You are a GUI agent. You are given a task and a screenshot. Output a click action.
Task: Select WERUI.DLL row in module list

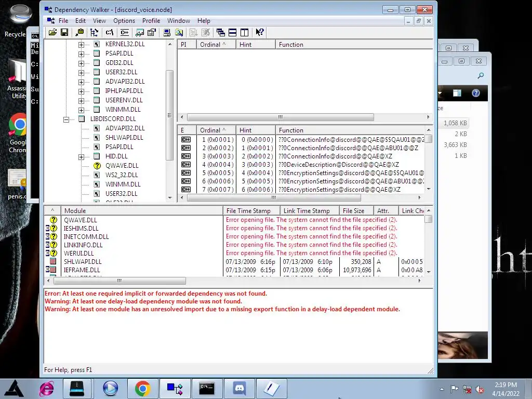click(x=234, y=253)
